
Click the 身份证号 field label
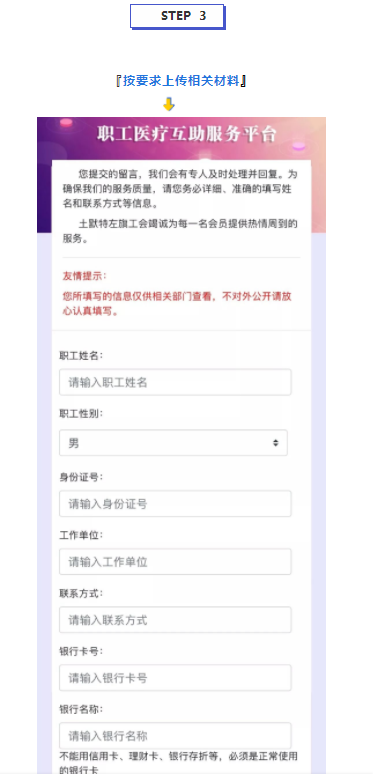(81, 477)
